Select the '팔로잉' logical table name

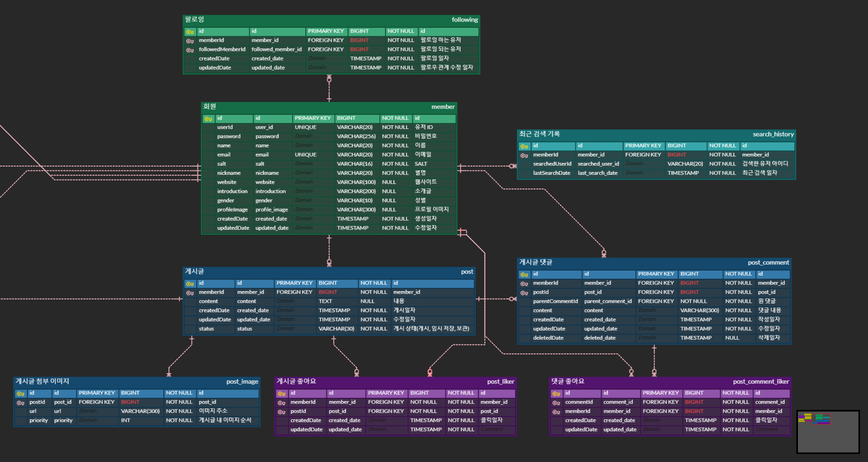[x=195, y=20]
